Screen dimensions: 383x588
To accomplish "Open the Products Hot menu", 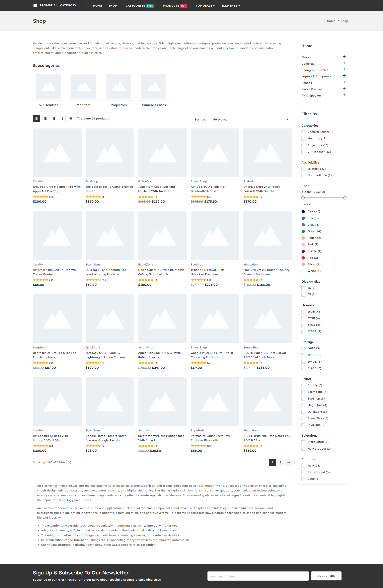I will 176,5.
